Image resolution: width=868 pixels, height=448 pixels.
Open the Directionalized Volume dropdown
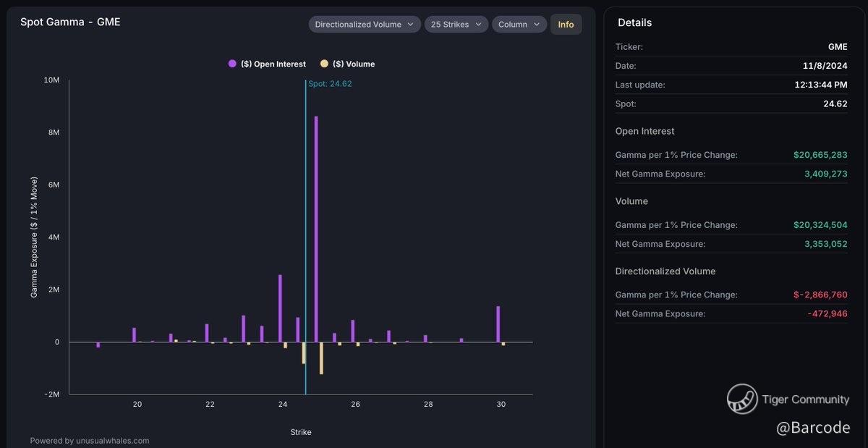tap(365, 25)
